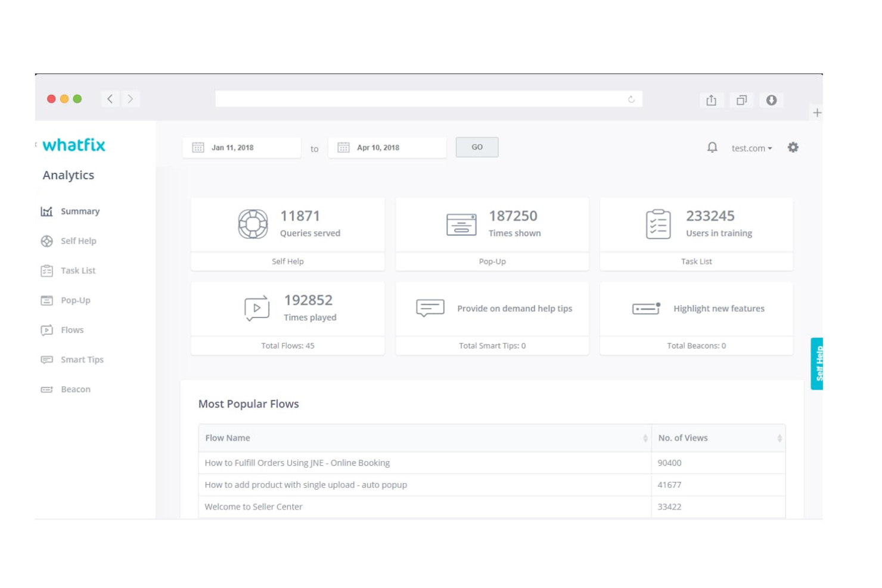Show all browser tabs
Image resolution: width=882 pixels, height=588 pixels.
point(741,100)
